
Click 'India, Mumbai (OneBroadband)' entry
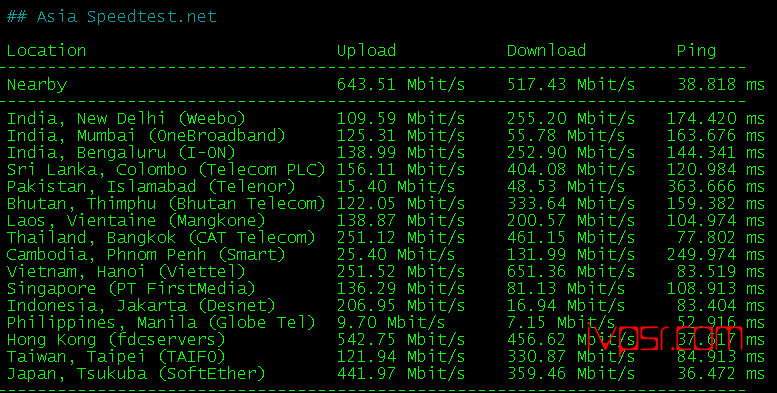[x=146, y=135]
